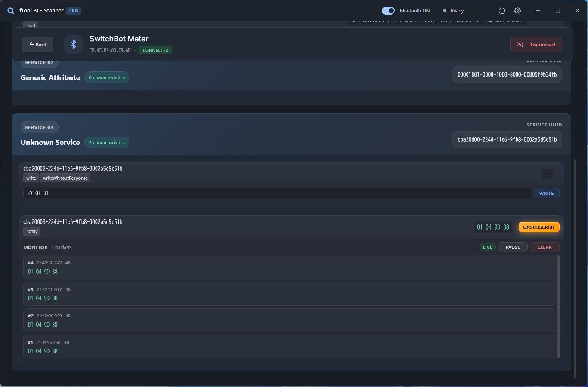Screen dimensions: 588x387
Task: Select packet #4 in the monitor
Action: [289, 267]
